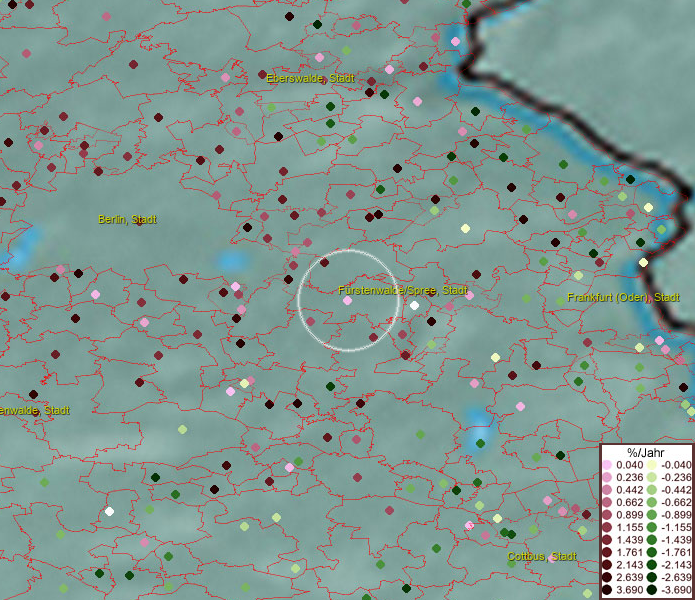Pick the 1.155 legend swatch

coord(607,527)
